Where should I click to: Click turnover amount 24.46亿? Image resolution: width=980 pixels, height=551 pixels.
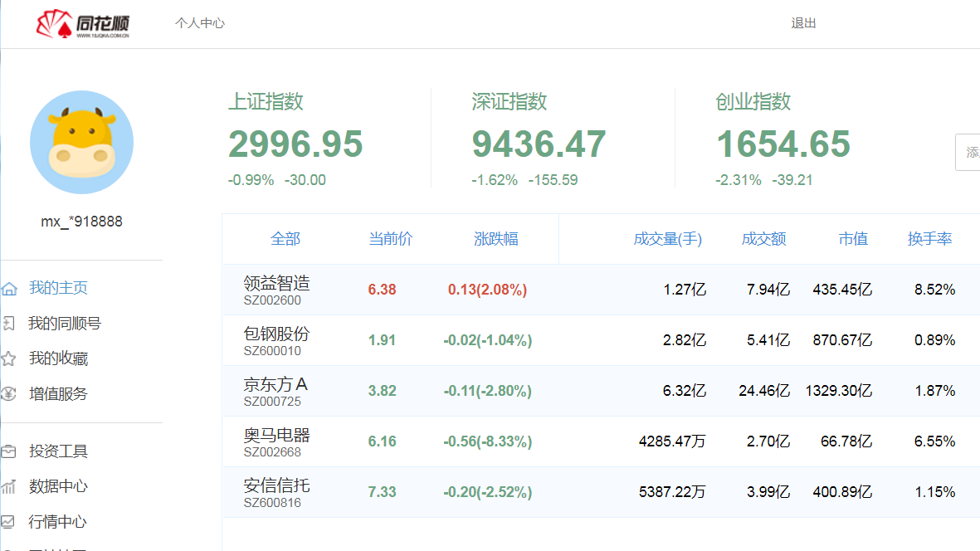tap(764, 391)
